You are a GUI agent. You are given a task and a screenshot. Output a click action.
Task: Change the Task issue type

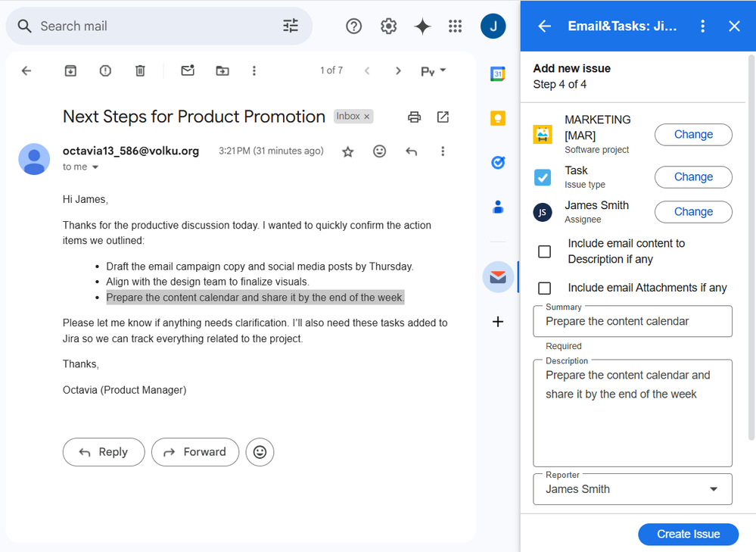[x=693, y=177]
